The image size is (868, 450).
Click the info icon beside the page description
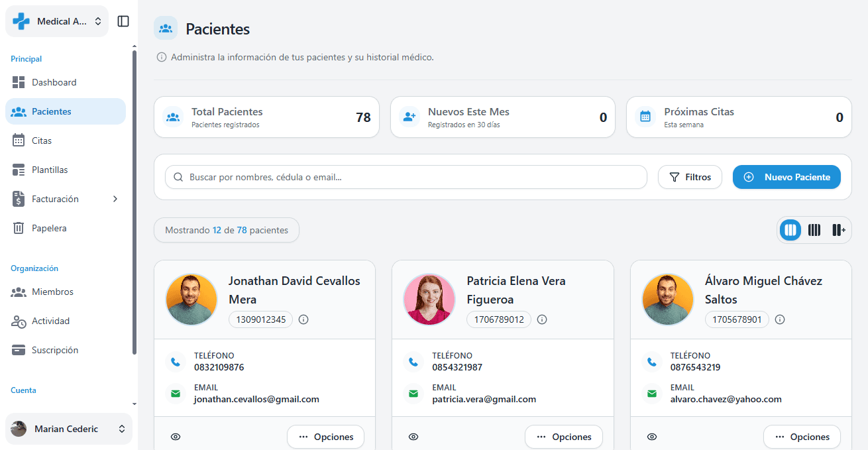click(162, 58)
